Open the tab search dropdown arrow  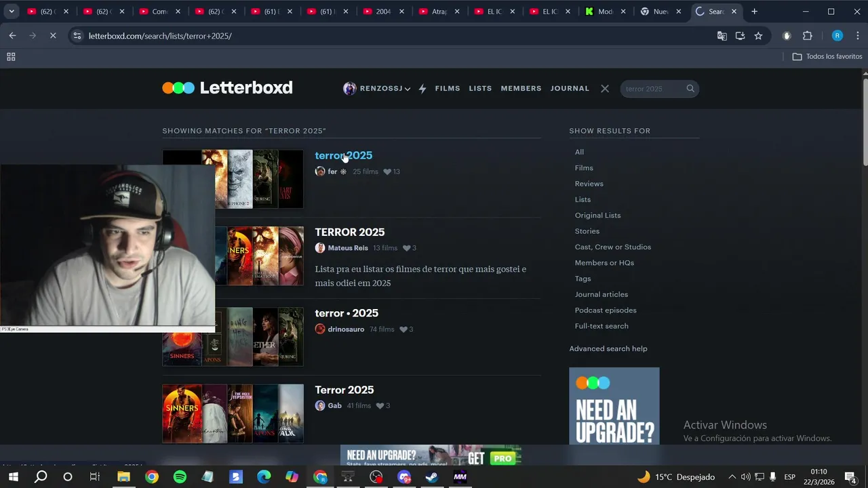click(x=12, y=12)
